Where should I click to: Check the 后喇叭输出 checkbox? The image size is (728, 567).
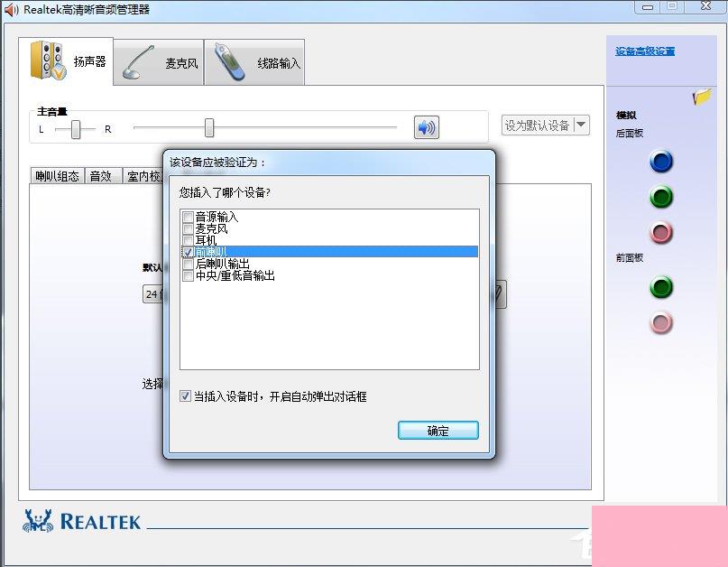[x=188, y=264]
